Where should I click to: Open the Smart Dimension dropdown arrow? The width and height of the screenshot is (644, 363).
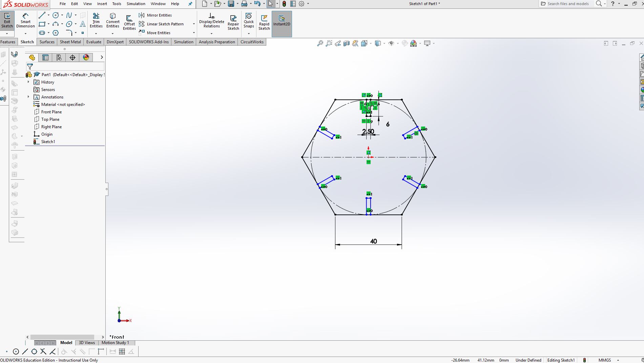point(25,33)
